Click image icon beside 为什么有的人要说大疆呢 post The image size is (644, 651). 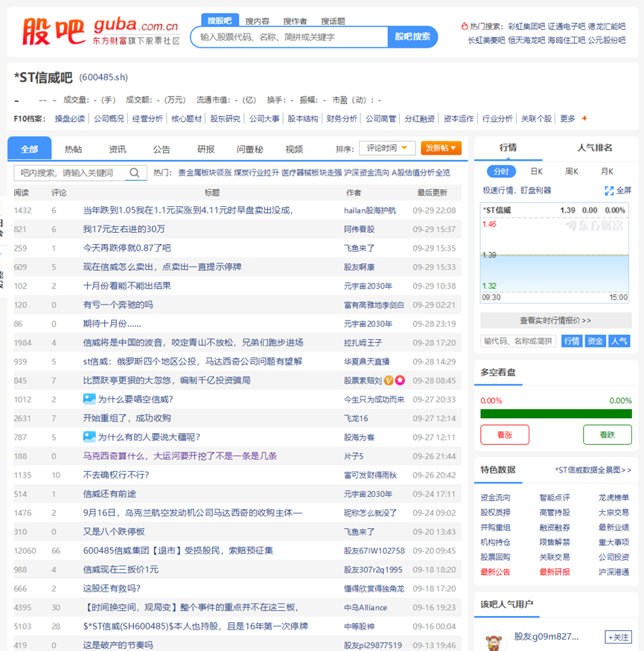click(89, 437)
